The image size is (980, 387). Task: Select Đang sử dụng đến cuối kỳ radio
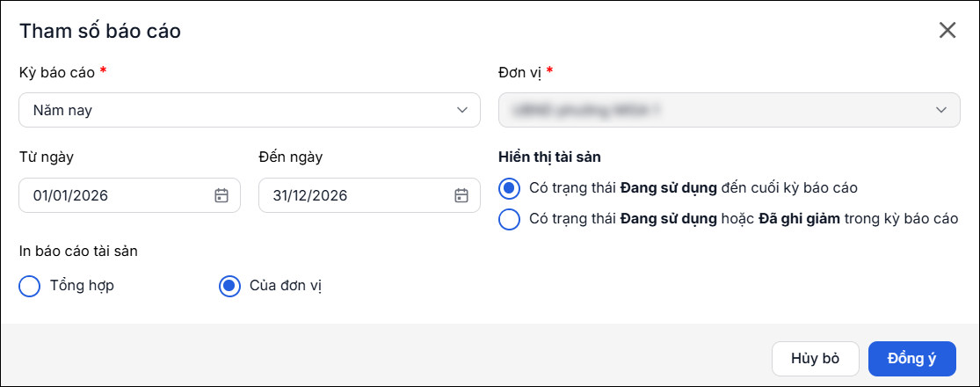point(510,187)
